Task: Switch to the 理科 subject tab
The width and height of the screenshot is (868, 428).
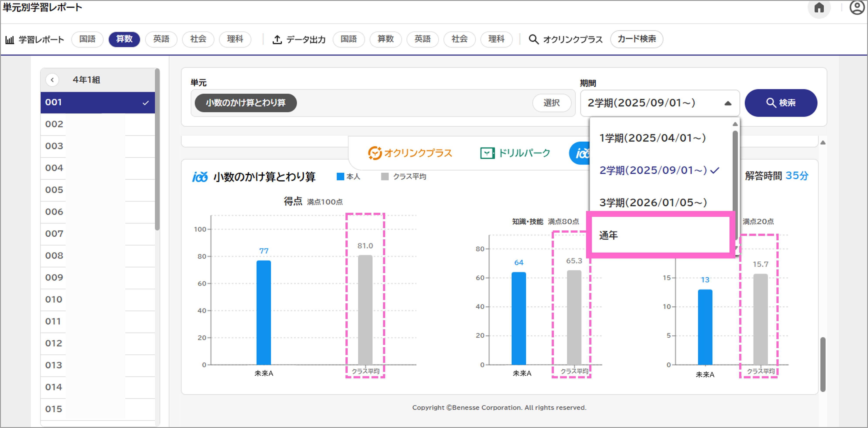Action: coord(235,39)
